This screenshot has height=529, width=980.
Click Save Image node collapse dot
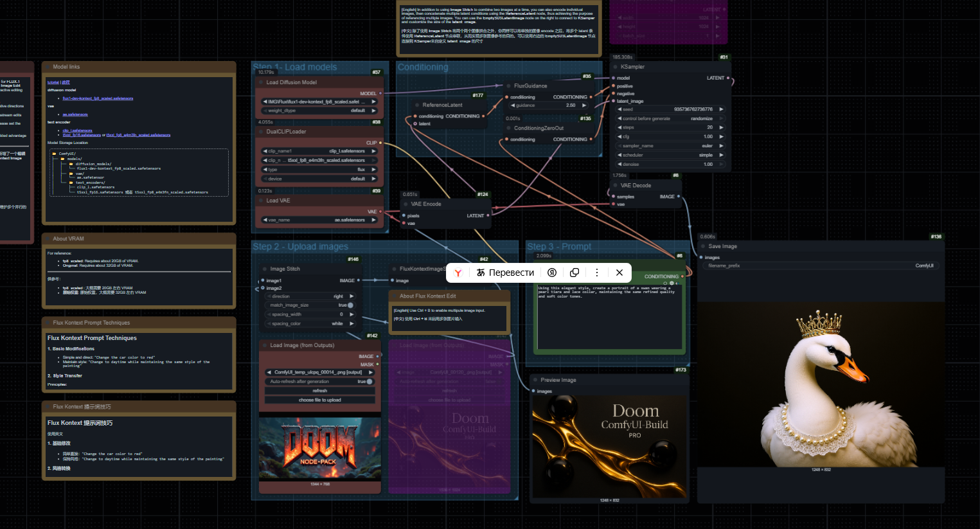(x=703, y=246)
